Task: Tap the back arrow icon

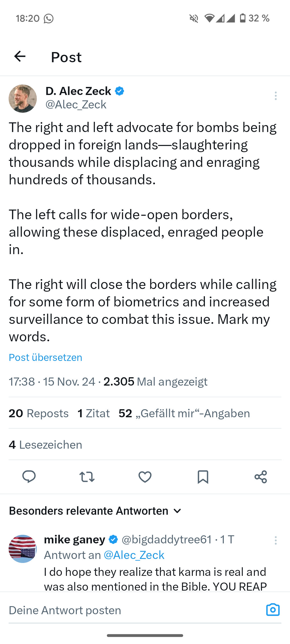Action: tap(20, 57)
